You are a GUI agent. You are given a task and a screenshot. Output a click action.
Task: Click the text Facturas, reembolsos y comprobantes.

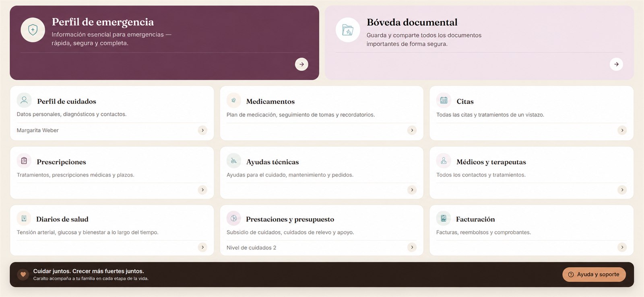point(483,232)
